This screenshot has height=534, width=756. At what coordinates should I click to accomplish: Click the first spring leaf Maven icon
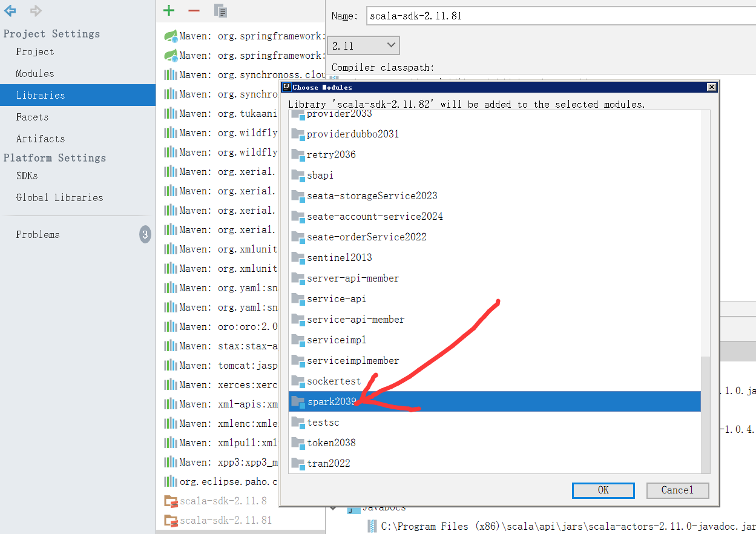click(171, 36)
